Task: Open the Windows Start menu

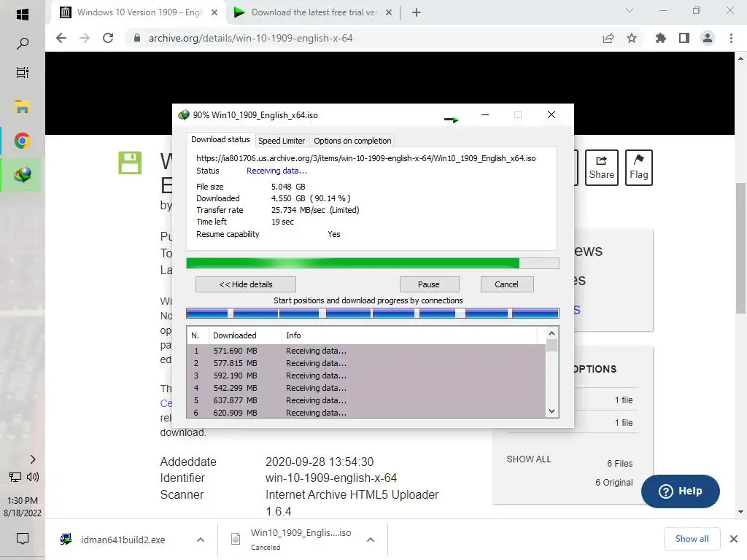Action: click(x=23, y=14)
